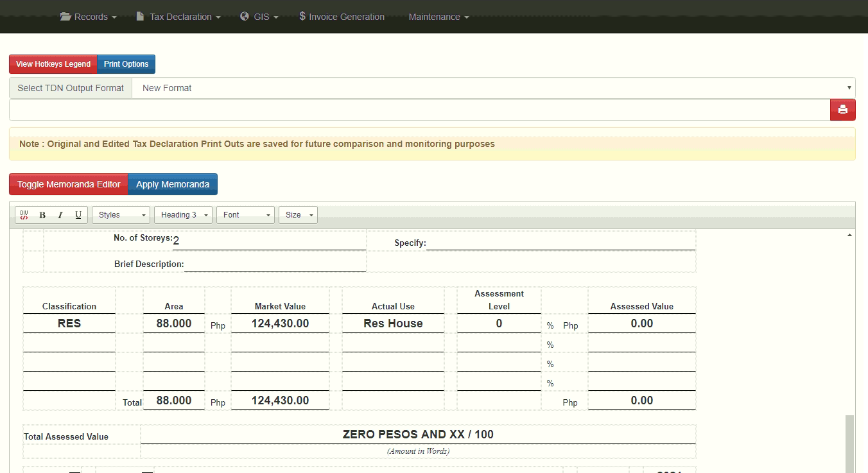Screen dimensions: 868x473
Task: Click the globe icon beside GIS
Action: point(245,17)
